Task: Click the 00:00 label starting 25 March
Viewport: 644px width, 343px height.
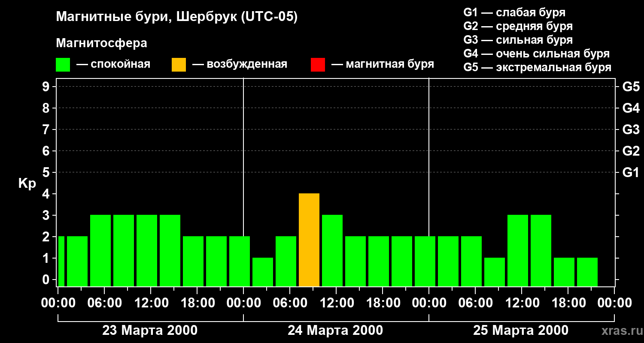Action: point(429,303)
